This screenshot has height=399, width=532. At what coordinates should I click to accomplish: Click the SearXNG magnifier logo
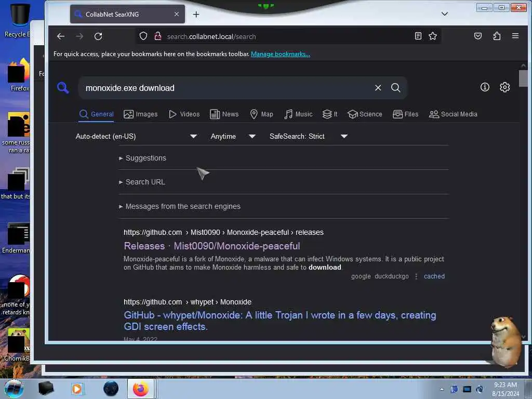coord(63,88)
